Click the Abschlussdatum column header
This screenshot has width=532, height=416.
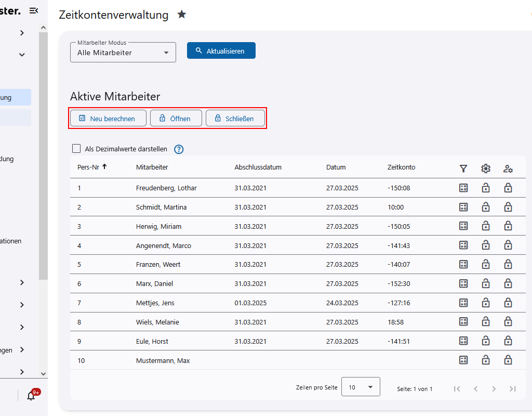[x=258, y=167]
